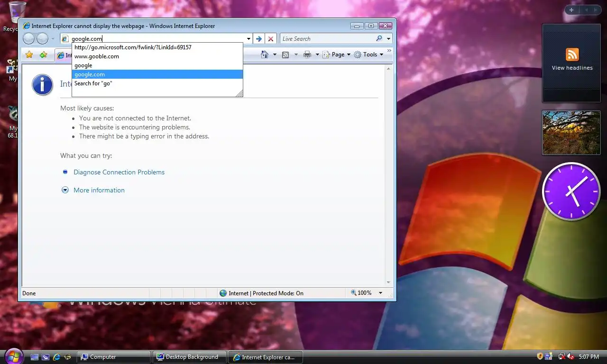Click the Internet Protected Mode status zone
The height and width of the screenshot is (364, 607).
coord(261,293)
